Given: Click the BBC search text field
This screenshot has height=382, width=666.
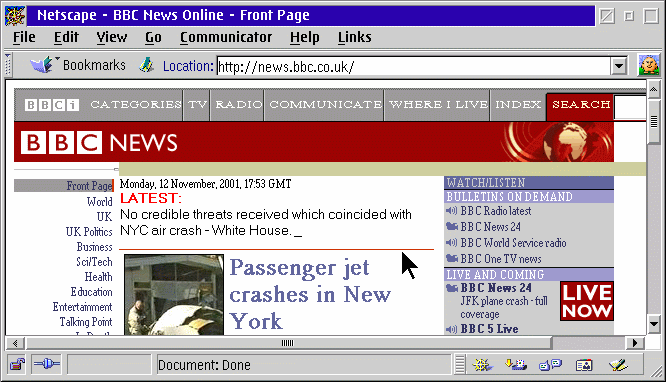Looking at the screenshot, I should (x=630, y=107).
